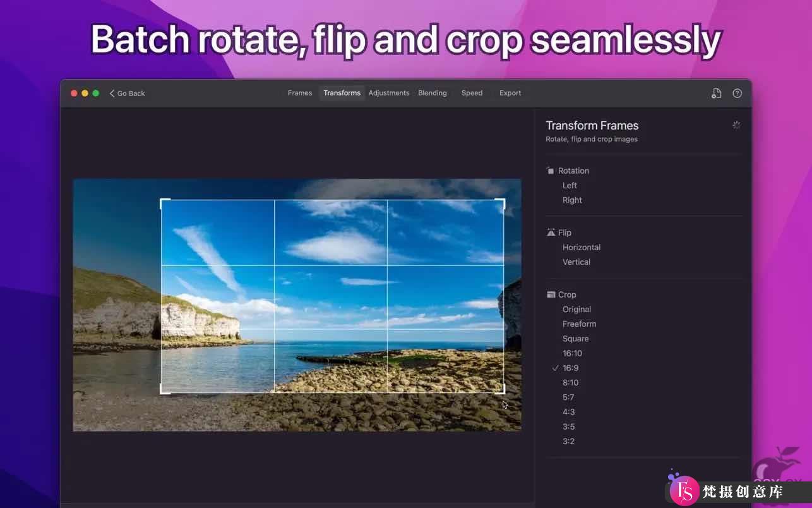Image resolution: width=812 pixels, height=508 pixels.
Task: Open the Frames tab
Action: (300, 93)
